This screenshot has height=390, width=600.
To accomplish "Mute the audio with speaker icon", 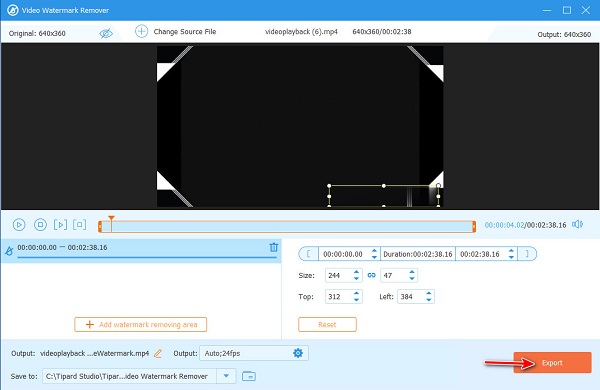I will pos(577,224).
